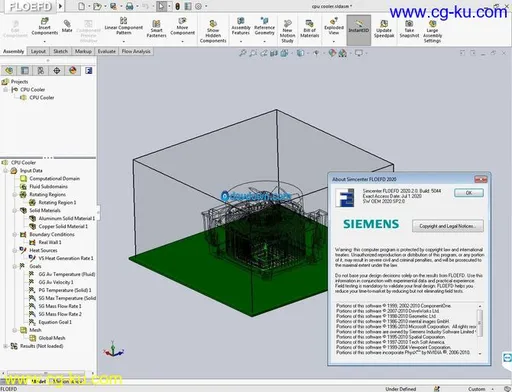Click the Options gear icon
The image size is (512, 392).
tap(198, 6)
